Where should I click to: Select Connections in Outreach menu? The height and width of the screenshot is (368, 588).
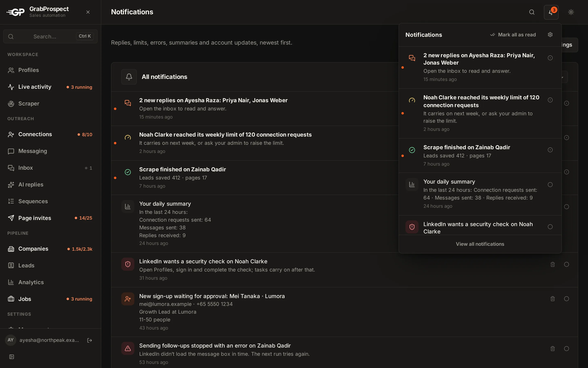point(50,134)
